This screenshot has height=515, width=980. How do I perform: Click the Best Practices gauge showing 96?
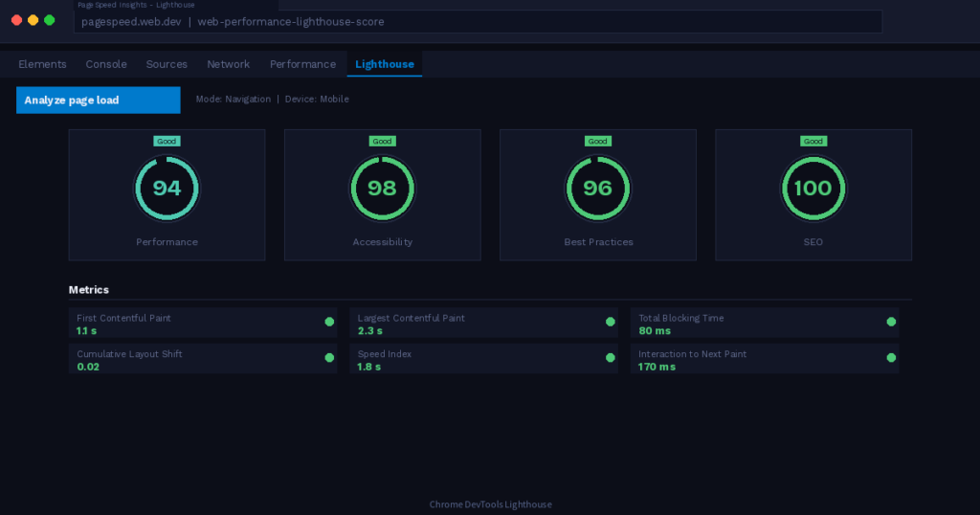pyautogui.click(x=597, y=189)
